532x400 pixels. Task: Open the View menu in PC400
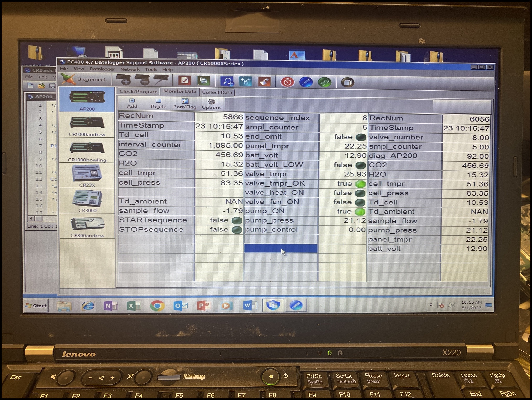[x=79, y=69]
